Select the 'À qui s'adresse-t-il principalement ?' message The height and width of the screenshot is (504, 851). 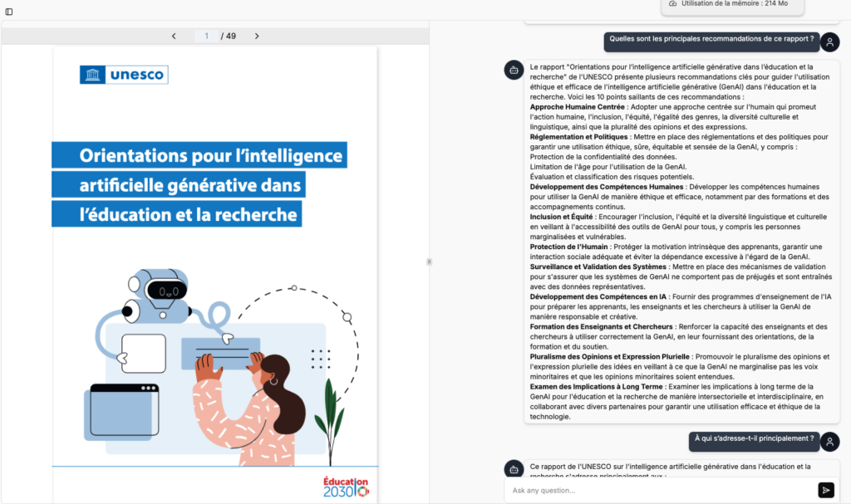pyautogui.click(x=754, y=438)
